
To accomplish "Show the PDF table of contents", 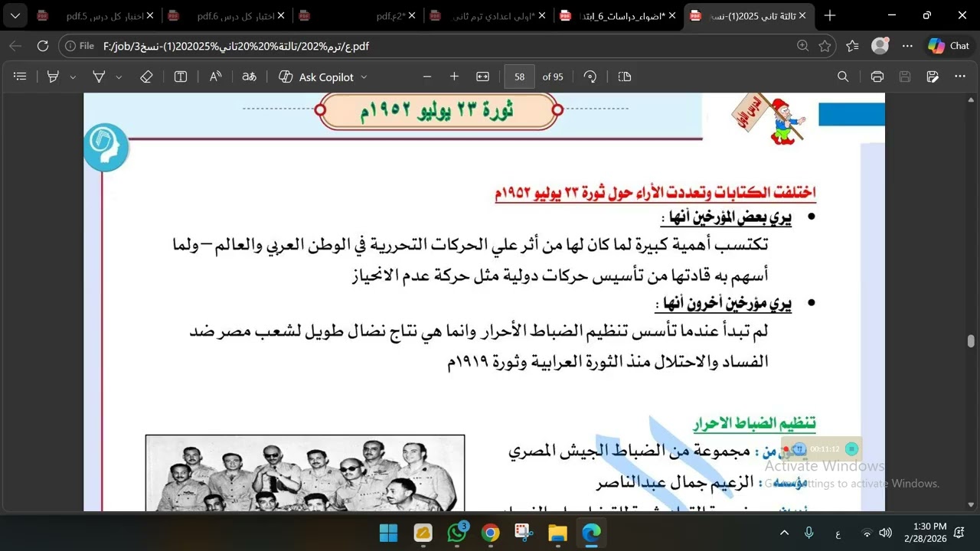I will (x=21, y=77).
